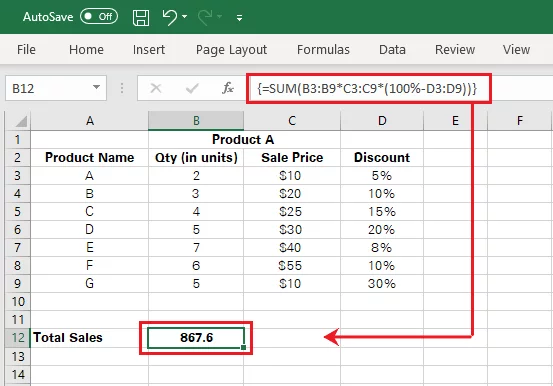Expand the Name Box dropdown arrow
The width and height of the screenshot is (553, 386).
tap(96, 87)
